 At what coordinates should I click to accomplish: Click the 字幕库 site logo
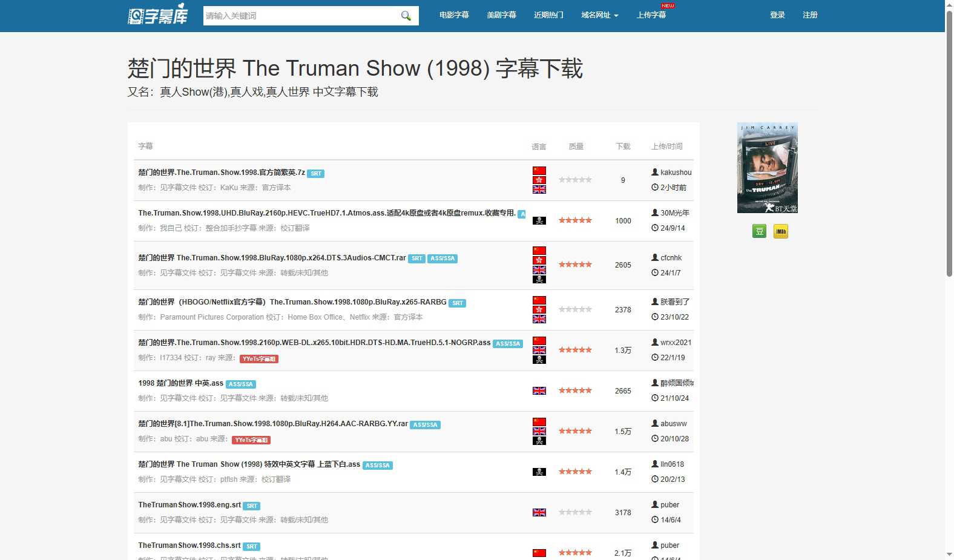tap(158, 15)
